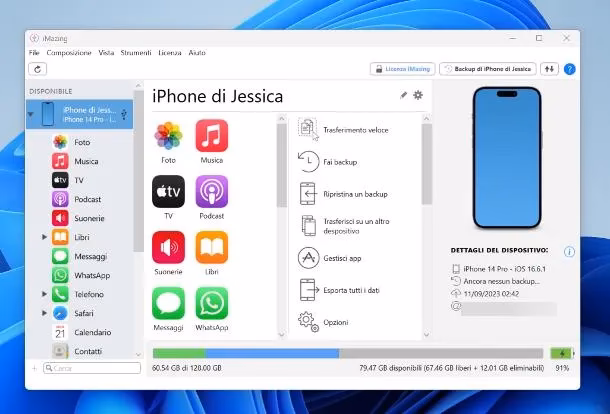Expand the Telefono tree arrow
The image size is (610, 414).
[x=44, y=294]
